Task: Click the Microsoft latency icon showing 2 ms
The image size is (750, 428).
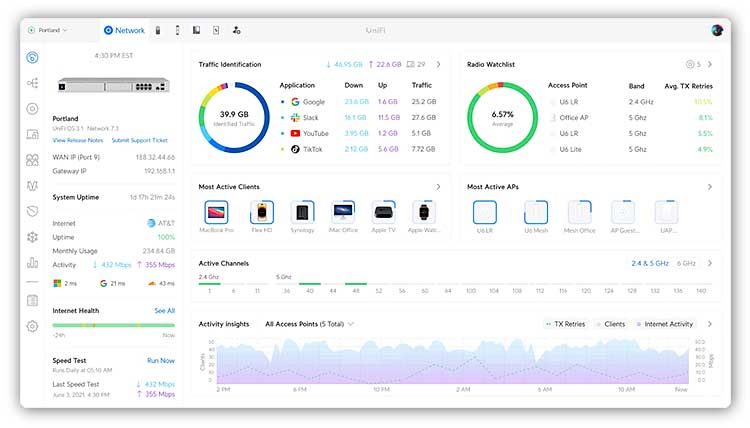Action: pos(57,284)
